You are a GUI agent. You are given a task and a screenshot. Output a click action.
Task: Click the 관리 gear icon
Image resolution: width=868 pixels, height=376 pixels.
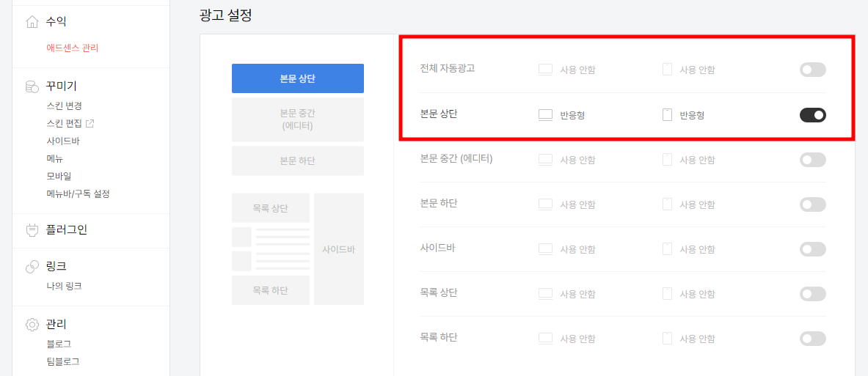tap(32, 324)
